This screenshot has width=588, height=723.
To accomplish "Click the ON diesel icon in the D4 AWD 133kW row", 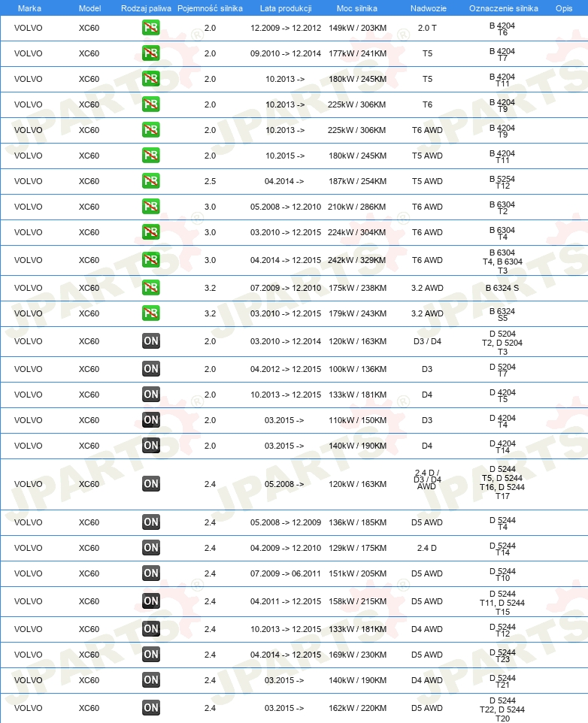I will coord(151,629).
